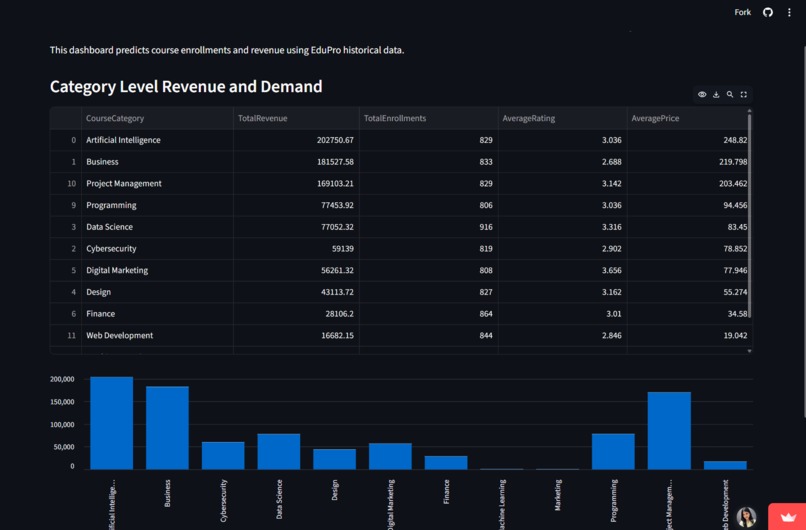Click the Business chart bar

point(167,428)
